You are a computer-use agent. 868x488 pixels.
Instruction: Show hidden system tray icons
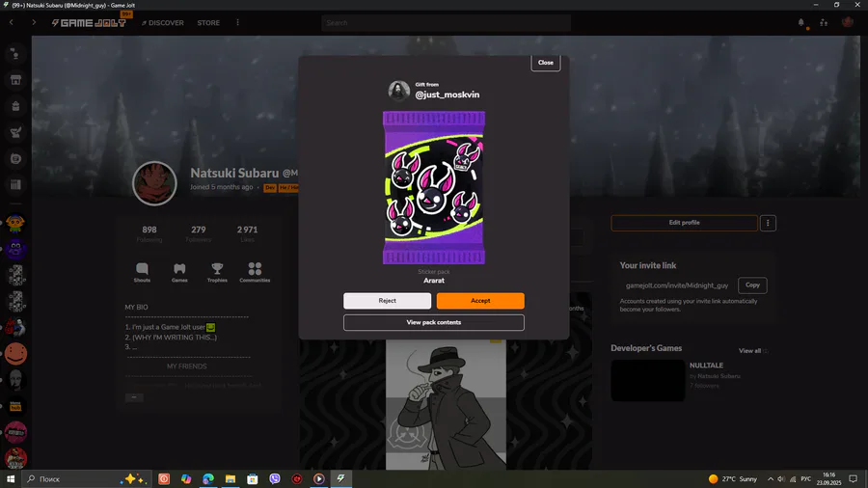coord(770,478)
